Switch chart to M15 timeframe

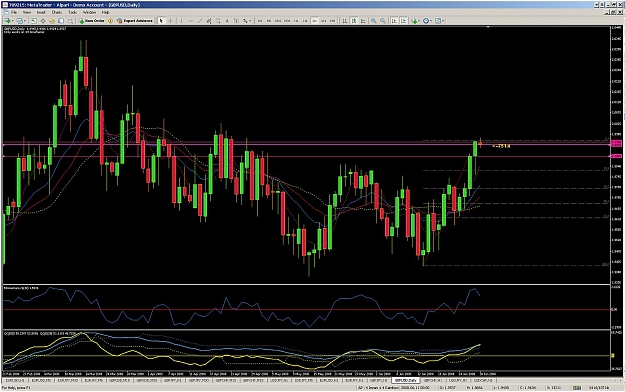[x=278, y=21]
